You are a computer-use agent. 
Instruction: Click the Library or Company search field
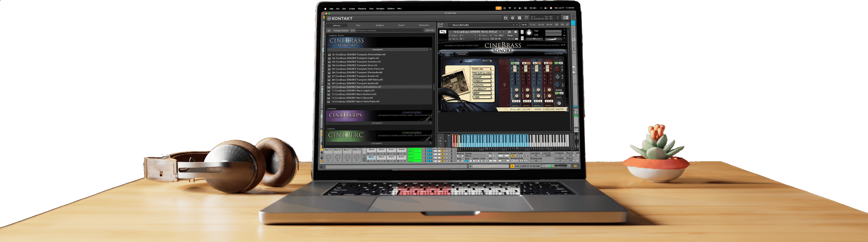(390, 30)
